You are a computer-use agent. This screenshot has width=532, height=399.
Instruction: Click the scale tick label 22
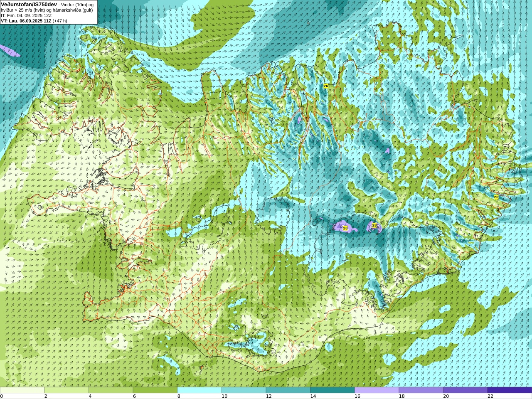click(x=490, y=396)
